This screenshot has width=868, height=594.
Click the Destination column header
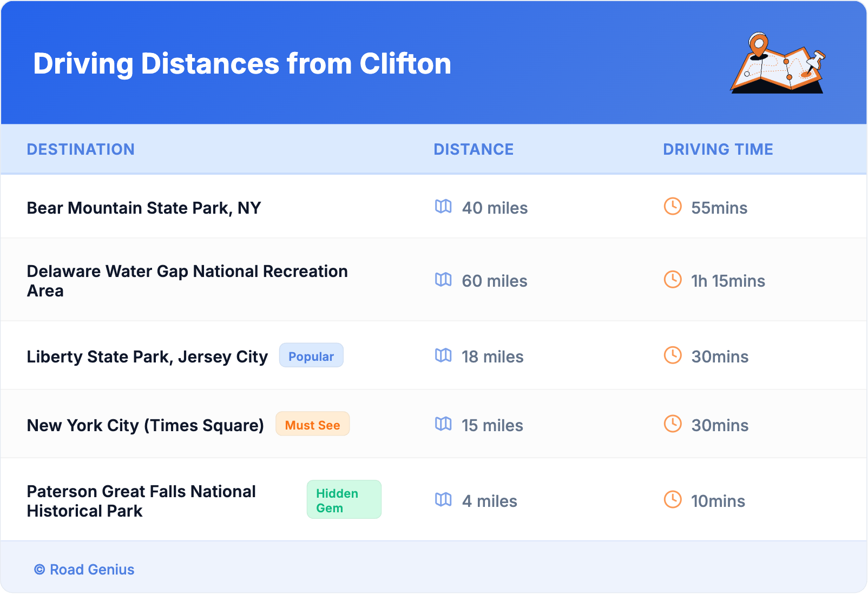coord(81,149)
